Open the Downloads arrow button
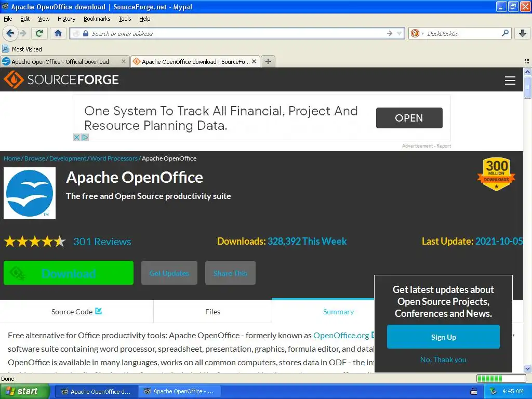Screen dimensions: 532x399 [x=523, y=33]
